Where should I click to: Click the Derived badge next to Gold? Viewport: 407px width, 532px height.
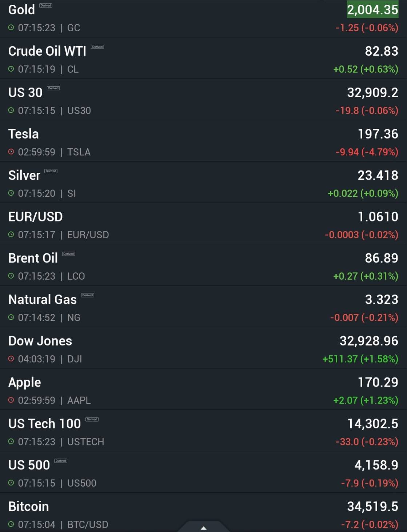[x=46, y=5]
